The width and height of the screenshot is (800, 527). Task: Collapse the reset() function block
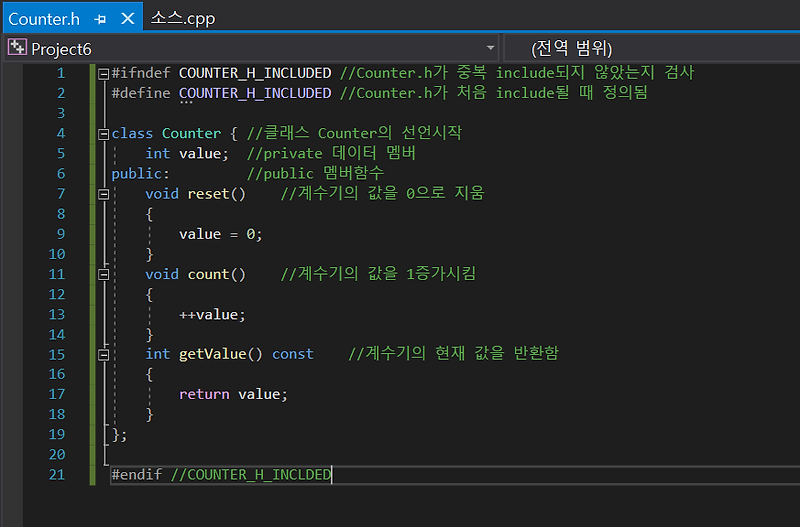pos(104,194)
